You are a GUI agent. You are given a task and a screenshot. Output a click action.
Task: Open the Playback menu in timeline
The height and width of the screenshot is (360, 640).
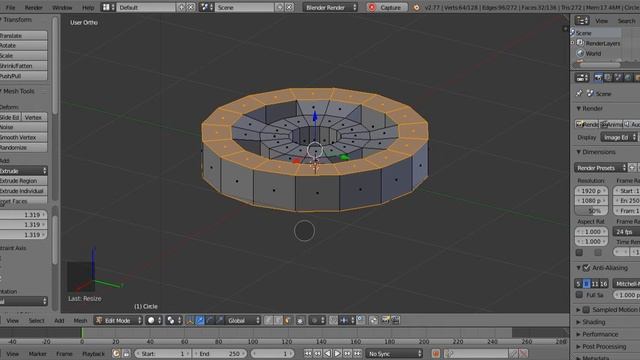pos(93,353)
